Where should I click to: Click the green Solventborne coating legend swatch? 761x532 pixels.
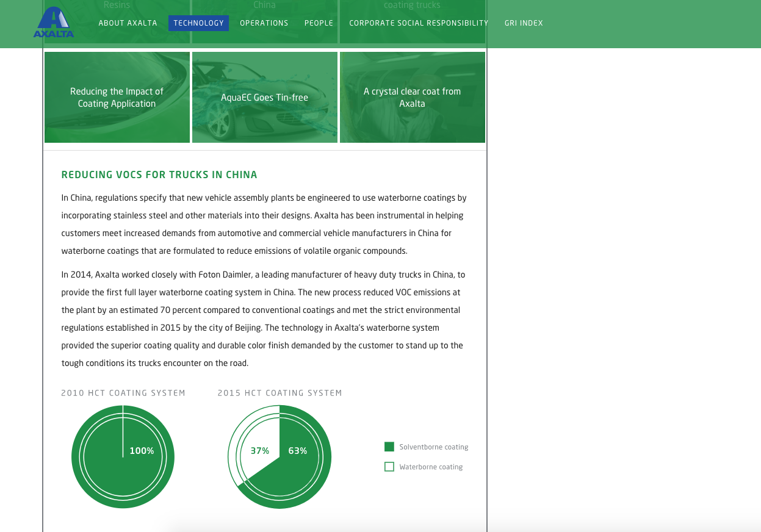(x=389, y=447)
